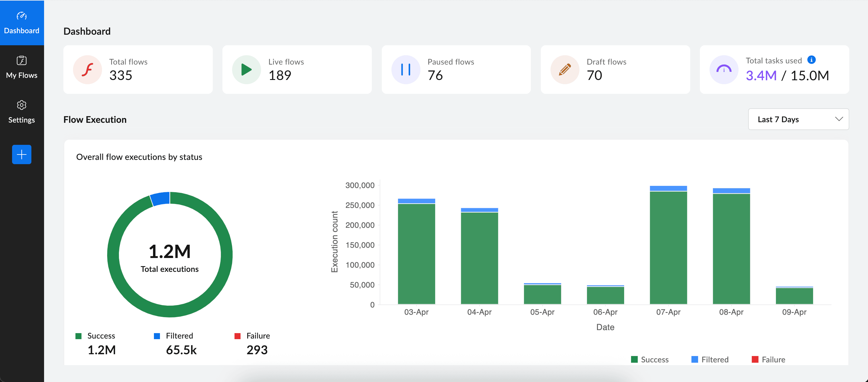The width and height of the screenshot is (868, 382).
Task: Go to the Dashboard tab
Action: (x=21, y=23)
